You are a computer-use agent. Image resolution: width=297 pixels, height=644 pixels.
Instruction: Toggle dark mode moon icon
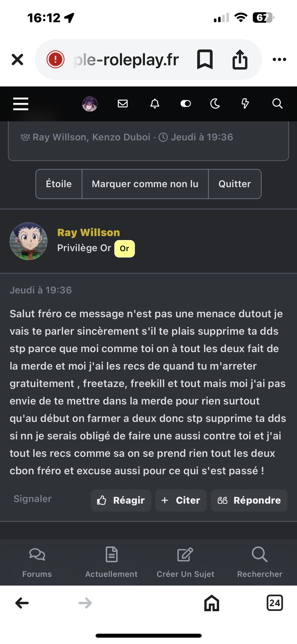pos(215,104)
